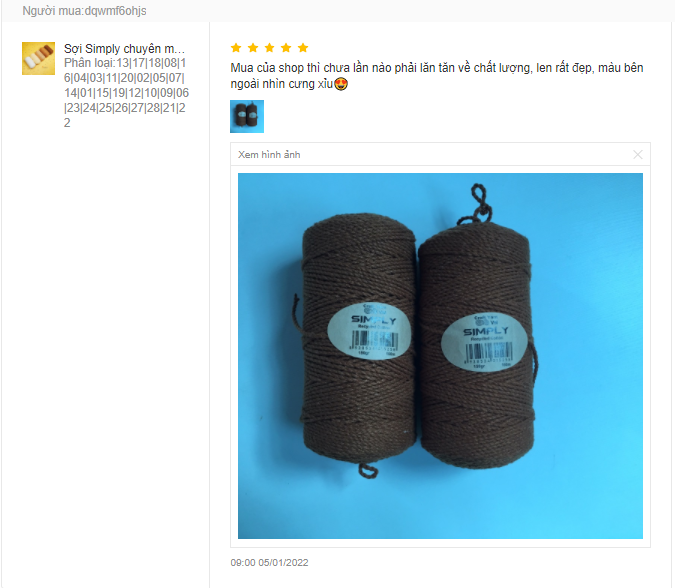Open the small yarn review thumbnail
Viewport: 675px width, 588px height.
[247, 117]
